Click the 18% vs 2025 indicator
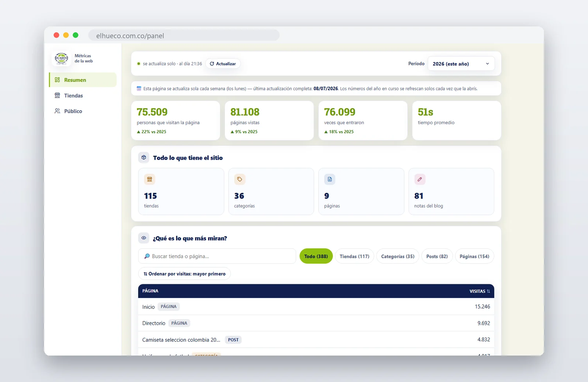 click(x=339, y=131)
